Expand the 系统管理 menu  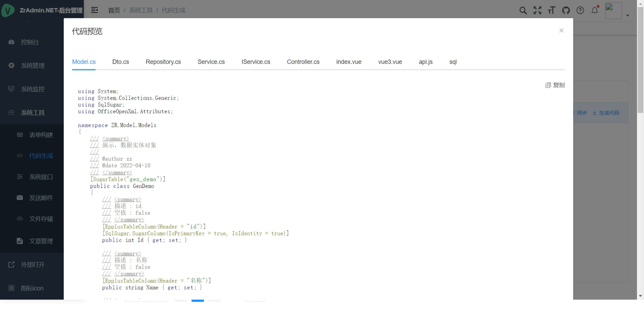coord(32,66)
